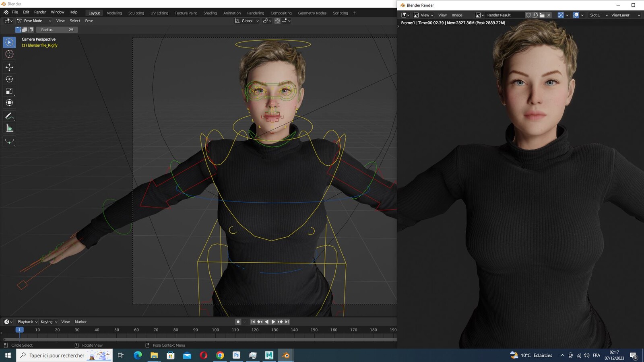Open the Select menu in viewport header
This screenshot has width=644, height=362.
click(x=75, y=21)
